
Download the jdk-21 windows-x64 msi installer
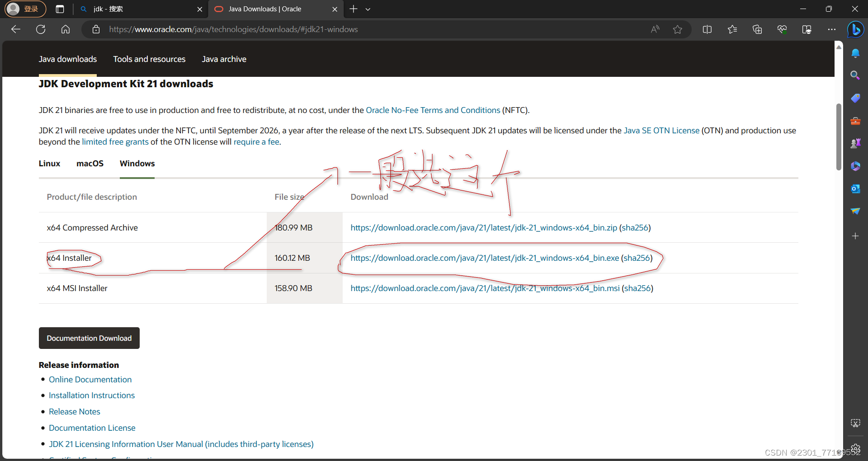click(x=485, y=288)
